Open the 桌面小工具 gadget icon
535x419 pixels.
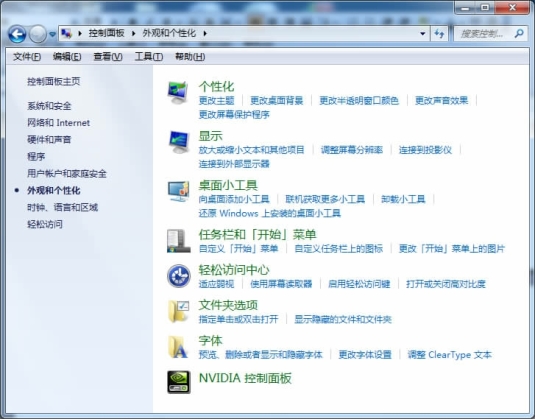tap(178, 191)
